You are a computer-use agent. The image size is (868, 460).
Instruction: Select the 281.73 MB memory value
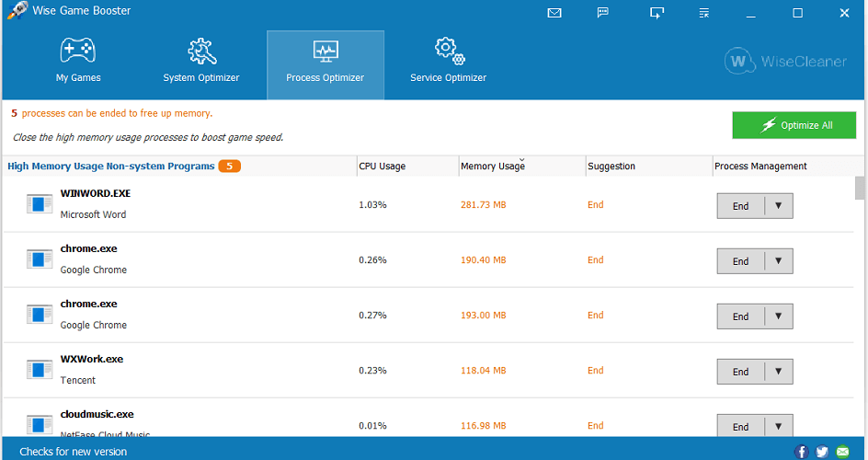click(484, 205)
